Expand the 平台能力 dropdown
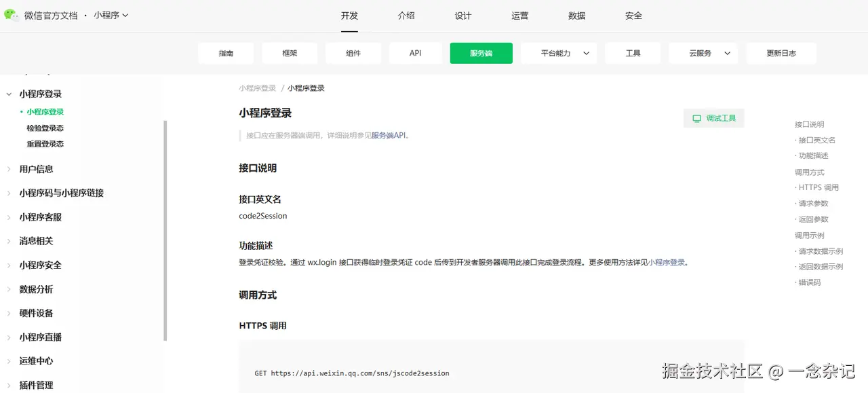The width and height of the screenshot is (868, 393). pos(559,53)
